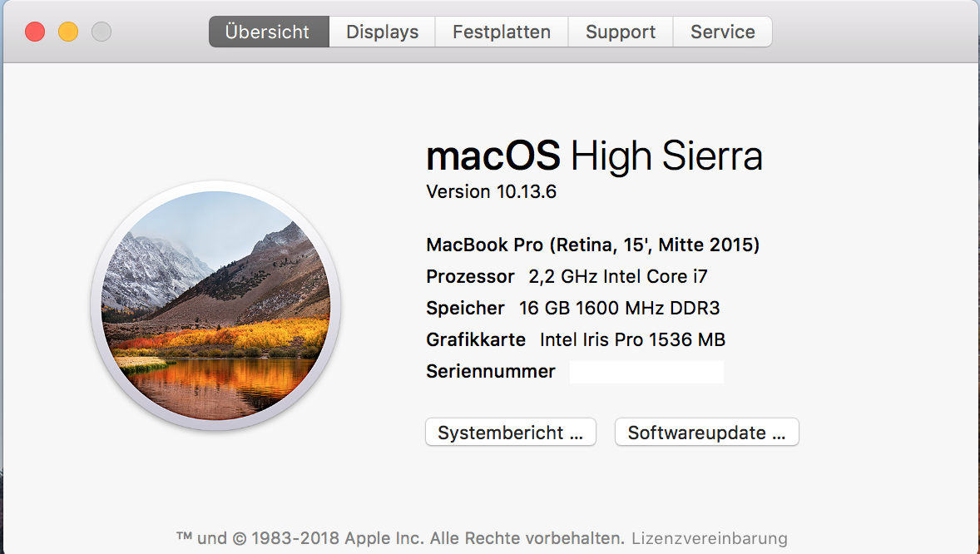This screenshot has height=554, width=980.
Task: Click the High Sierra mountain logo
Action: click(215, 306)
